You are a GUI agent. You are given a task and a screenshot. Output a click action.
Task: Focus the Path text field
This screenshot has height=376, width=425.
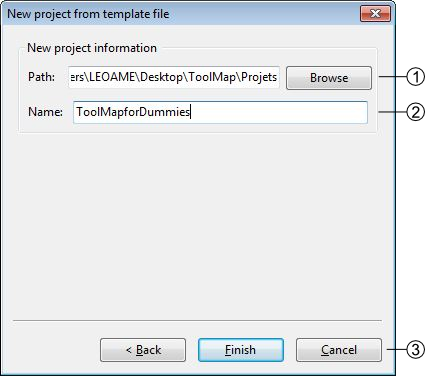[x=174, y=77]
